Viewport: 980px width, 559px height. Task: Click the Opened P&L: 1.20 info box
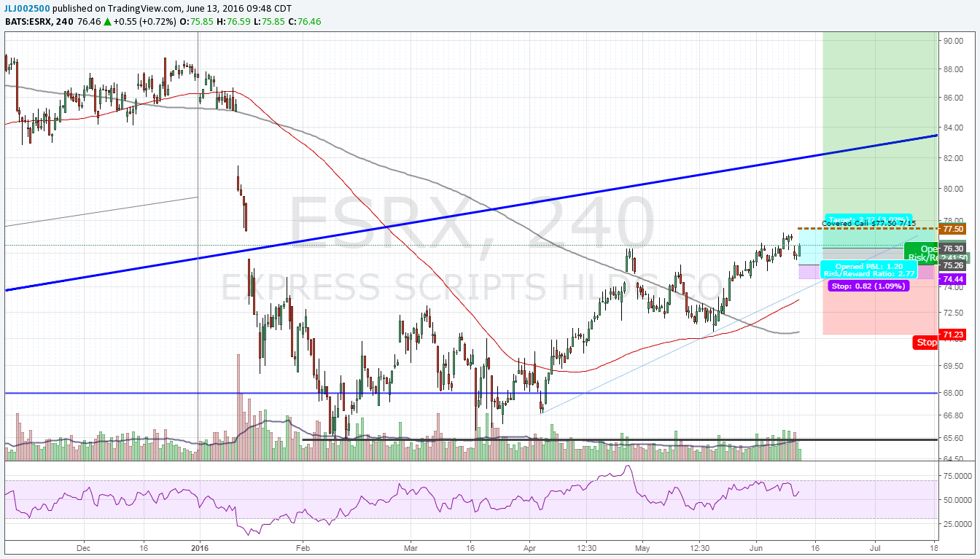(x=868, y=270)
